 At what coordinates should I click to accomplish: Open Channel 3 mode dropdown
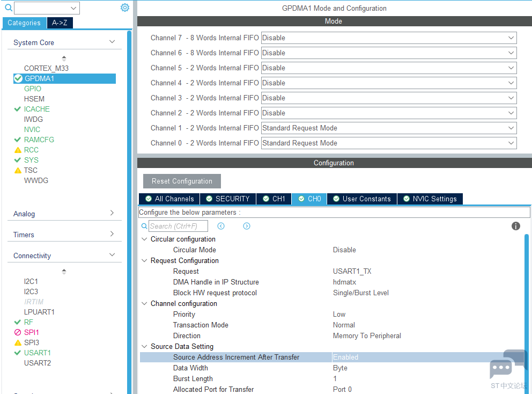[389, 98]
